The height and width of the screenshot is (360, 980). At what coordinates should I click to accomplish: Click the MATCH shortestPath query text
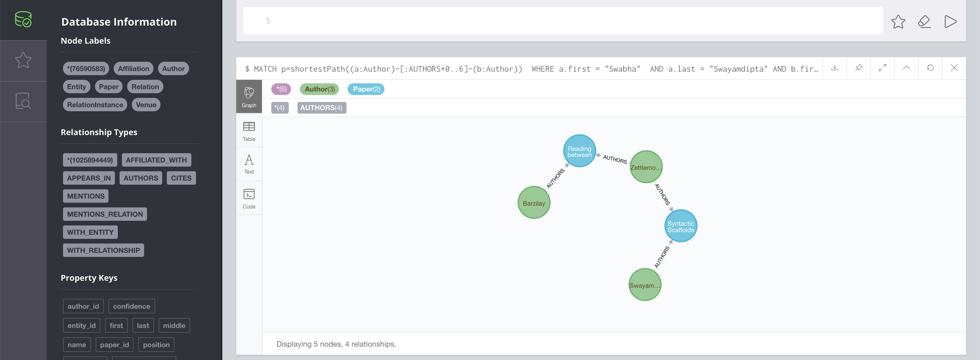tap(532, 69)
